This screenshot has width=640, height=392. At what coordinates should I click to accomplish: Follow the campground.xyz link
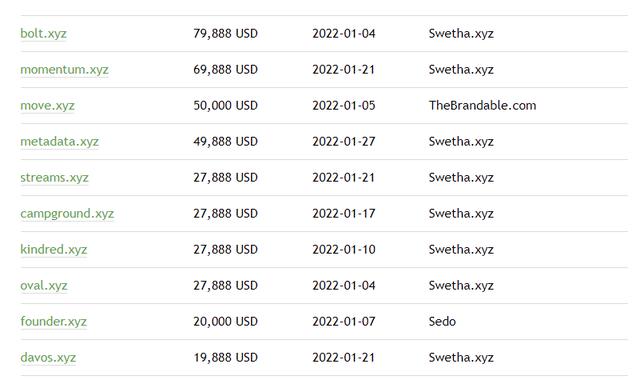pyautogui.click(x=67, y=214)
